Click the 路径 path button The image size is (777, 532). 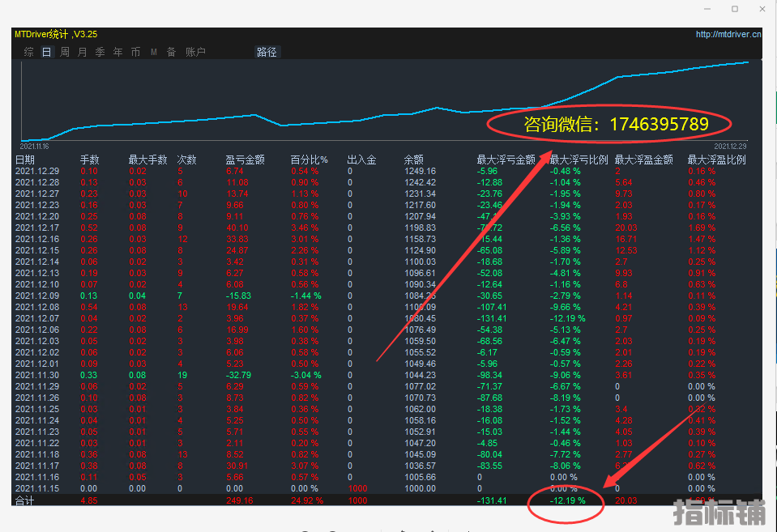267,52
